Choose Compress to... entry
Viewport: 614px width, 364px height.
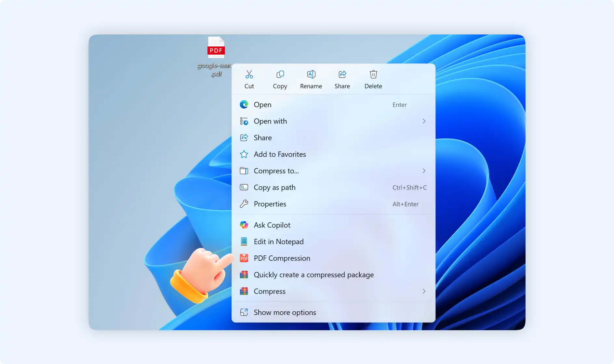click(333, 171)
